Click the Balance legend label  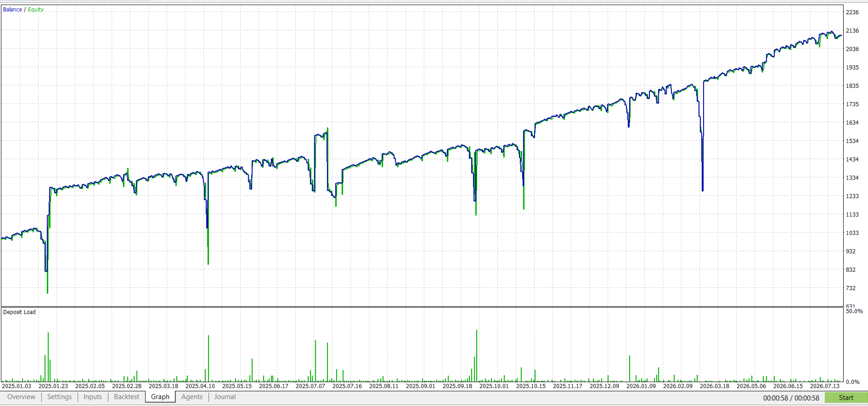[x=12, y=10]
